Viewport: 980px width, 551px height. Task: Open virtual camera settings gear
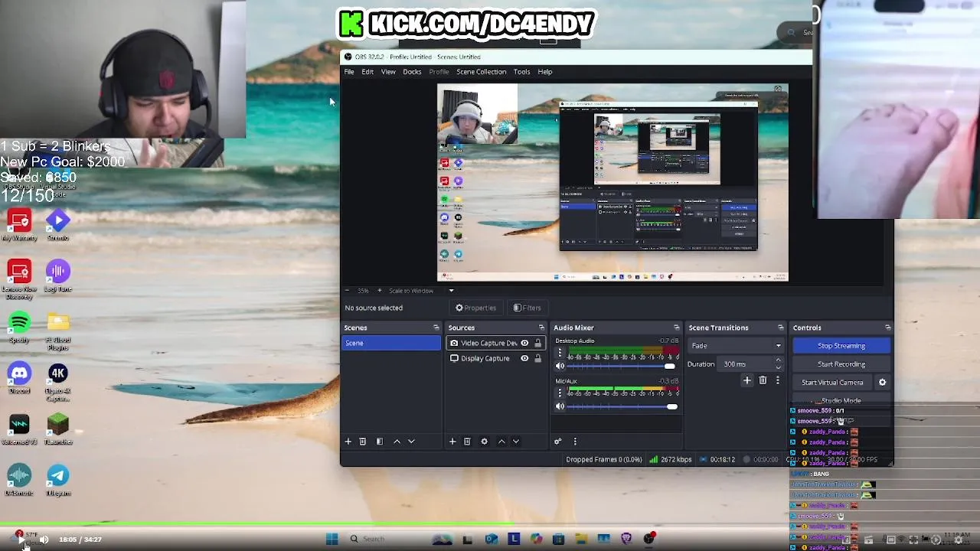(x=882, y=383)
